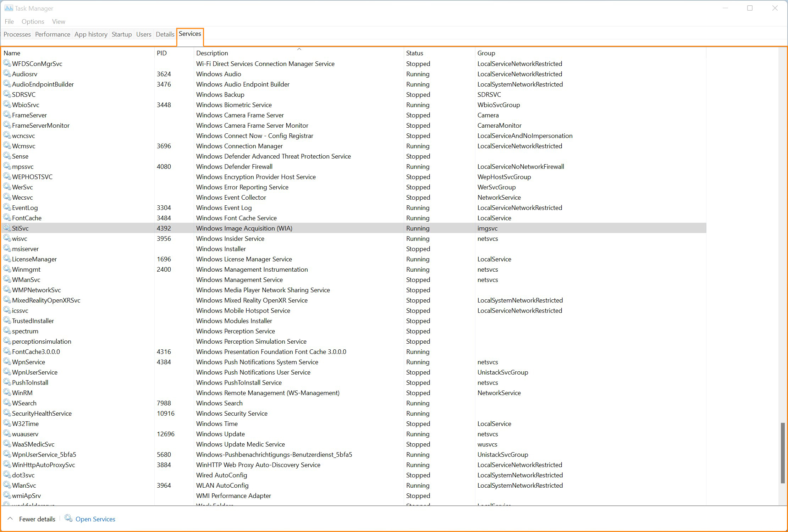Open the Options menu

(x=33, y=22)
